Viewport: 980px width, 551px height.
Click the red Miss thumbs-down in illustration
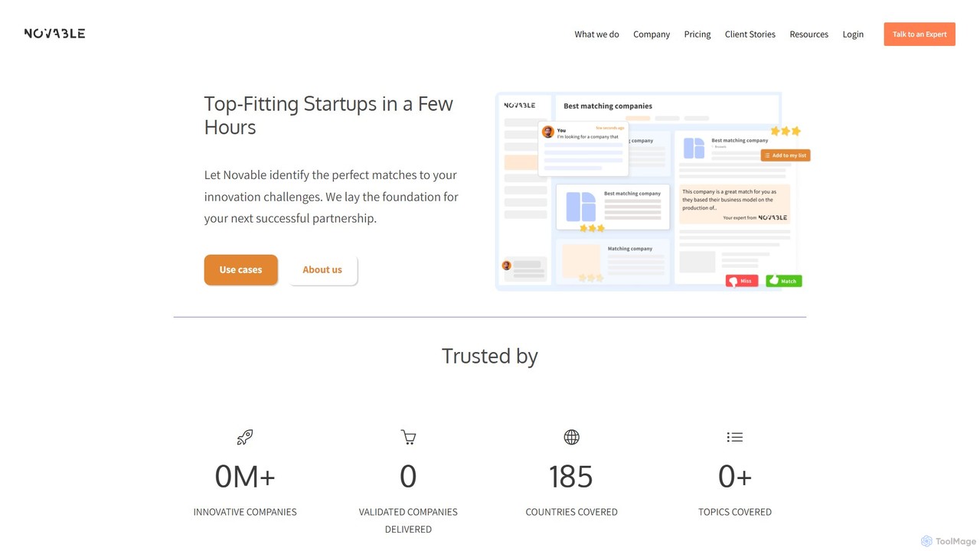(742, 281)
